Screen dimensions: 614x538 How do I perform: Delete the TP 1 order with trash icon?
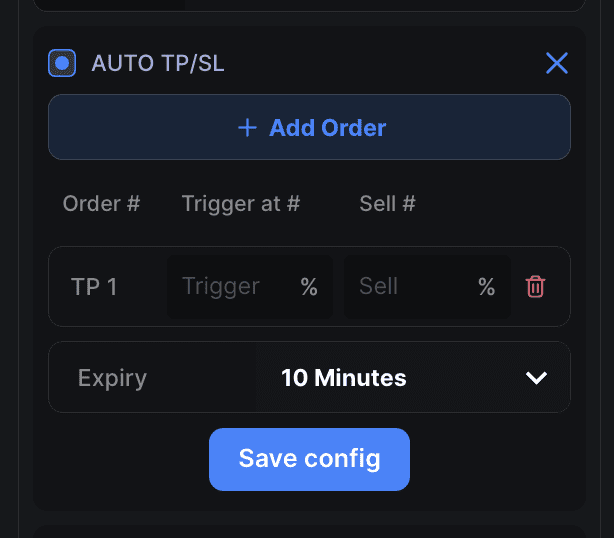[535, 287]
